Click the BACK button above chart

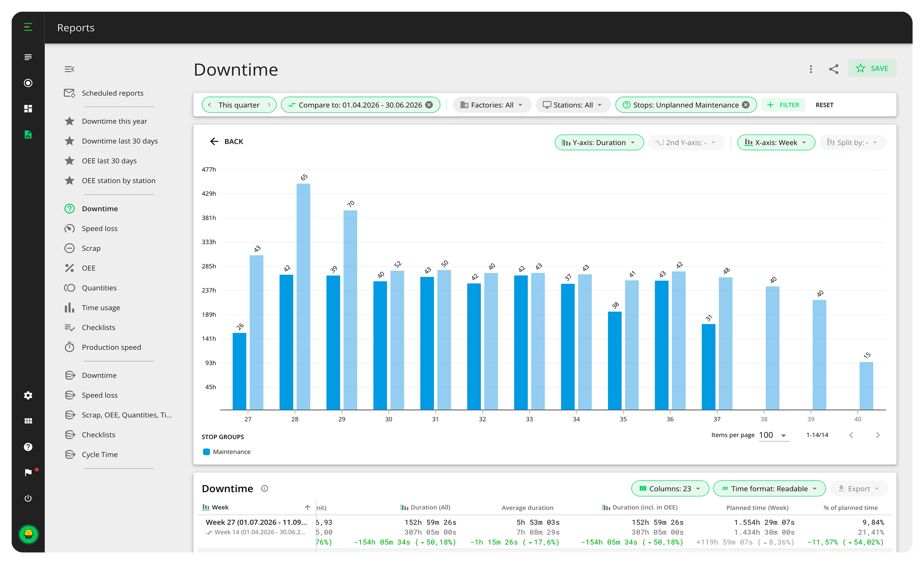coord(227,142)
